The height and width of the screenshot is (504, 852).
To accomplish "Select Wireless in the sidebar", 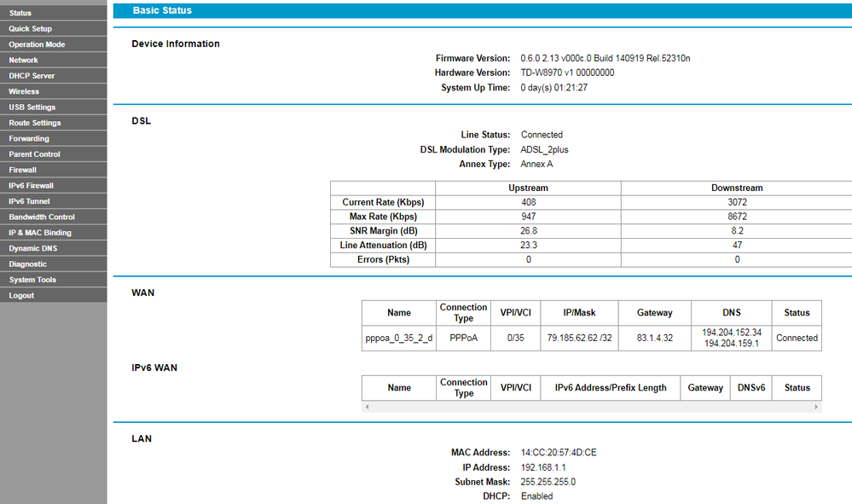I will 24,91.
